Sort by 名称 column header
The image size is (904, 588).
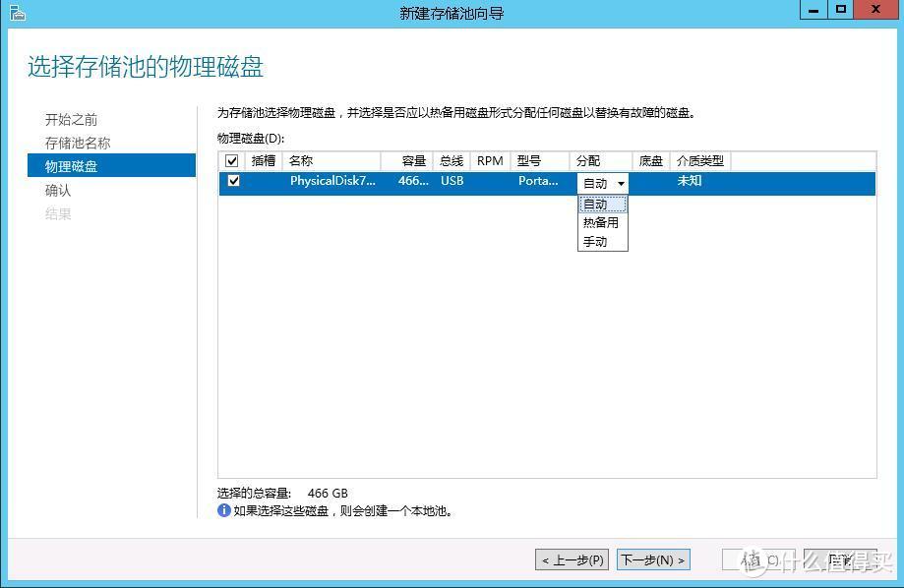pos(331,161)
